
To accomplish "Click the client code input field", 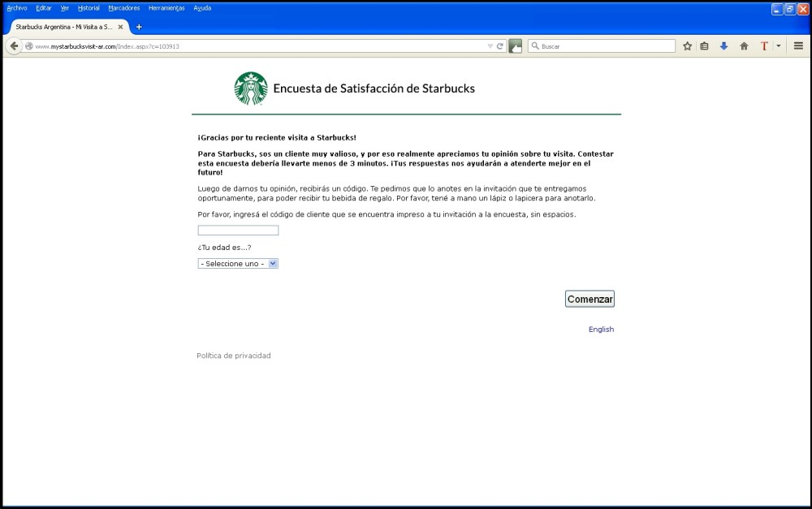I will click(x=237, y=230).
